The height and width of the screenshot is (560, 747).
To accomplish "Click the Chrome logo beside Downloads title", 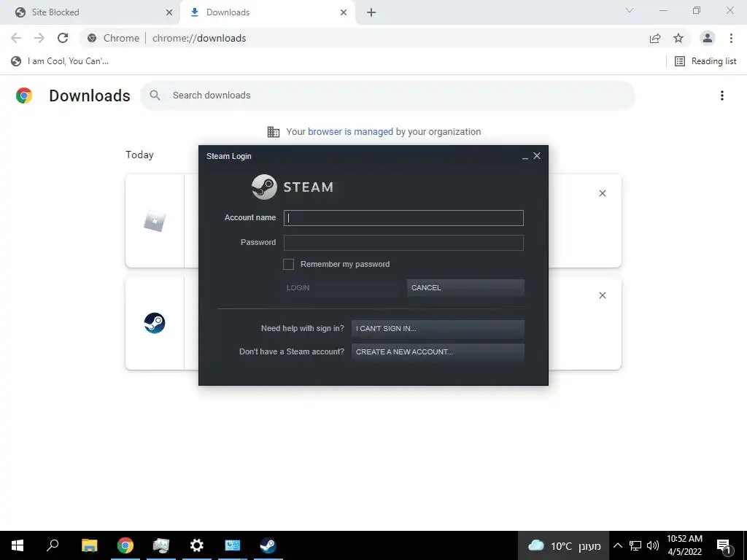I will pyautogui.click(x=24, y=96).
